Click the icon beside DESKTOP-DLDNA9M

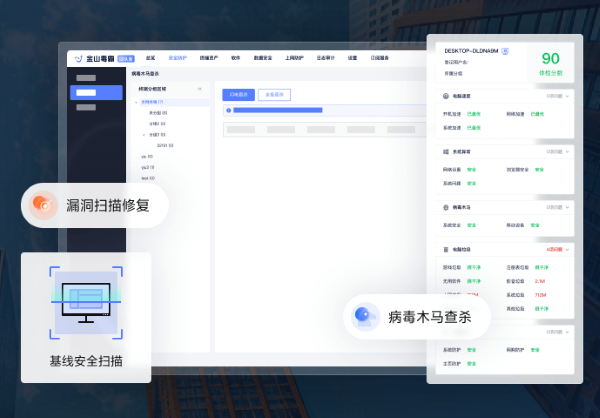(x=505, y=51)
